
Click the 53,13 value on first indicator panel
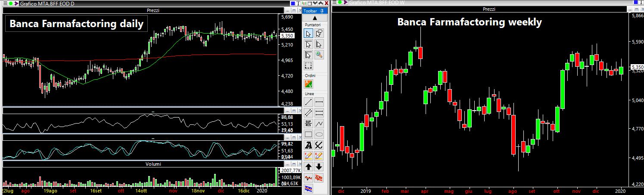287,124
